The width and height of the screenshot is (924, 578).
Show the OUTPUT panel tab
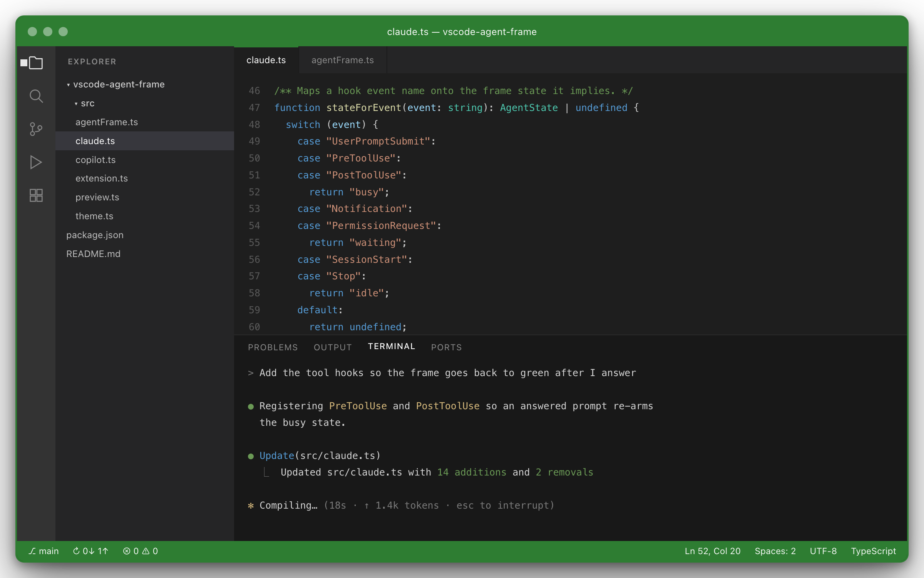[333, 347]
